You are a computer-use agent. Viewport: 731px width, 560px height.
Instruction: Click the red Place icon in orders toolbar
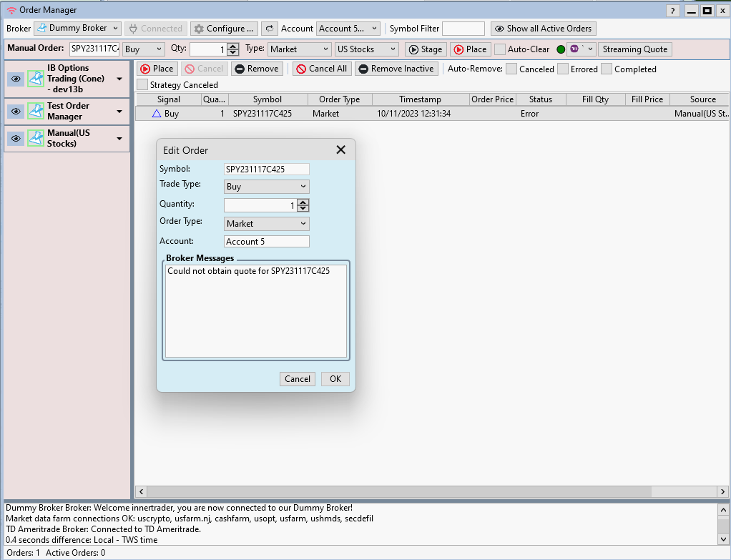tap(147, 69)
